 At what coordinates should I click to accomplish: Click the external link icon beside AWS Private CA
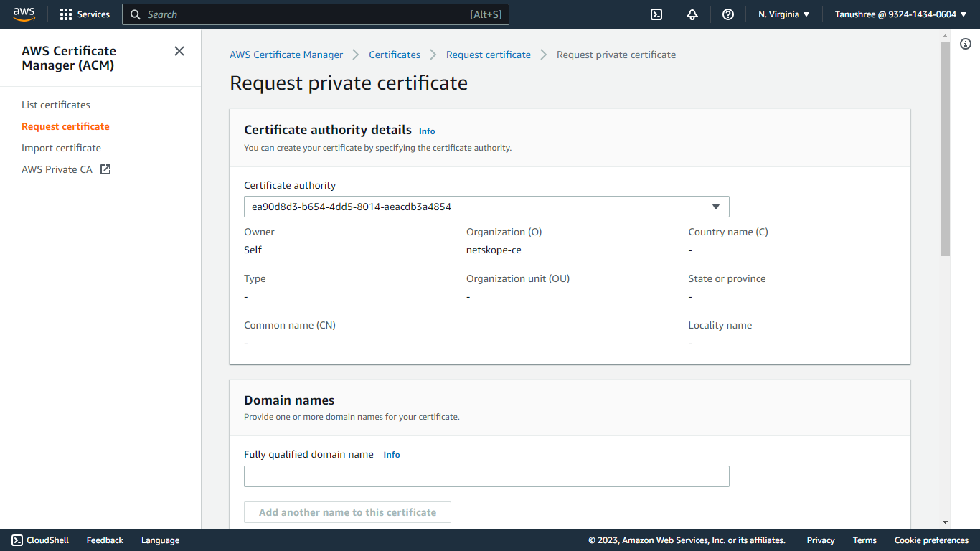105,169
